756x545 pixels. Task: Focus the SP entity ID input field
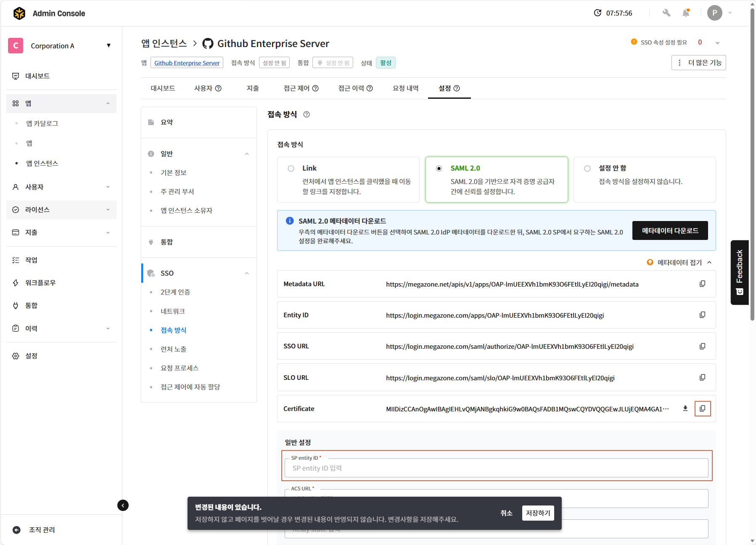point(496,468)
